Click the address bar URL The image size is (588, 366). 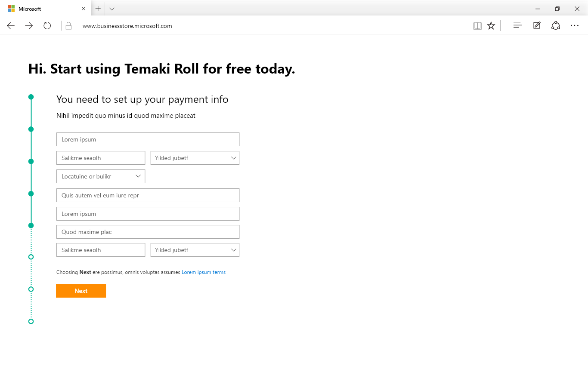(127, 26)
